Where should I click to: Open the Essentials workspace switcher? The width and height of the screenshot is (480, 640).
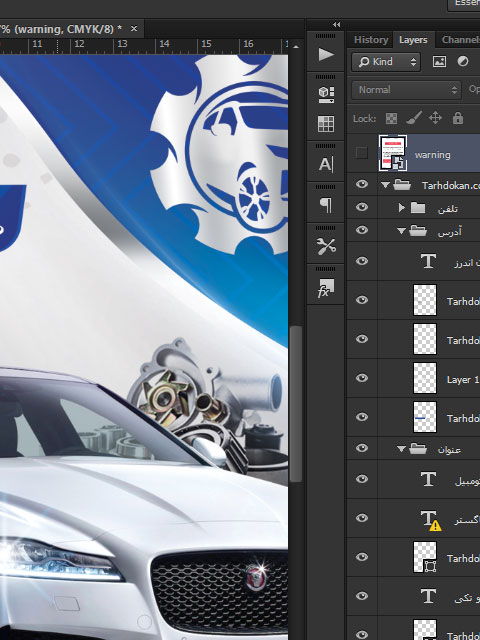[464, 4]
